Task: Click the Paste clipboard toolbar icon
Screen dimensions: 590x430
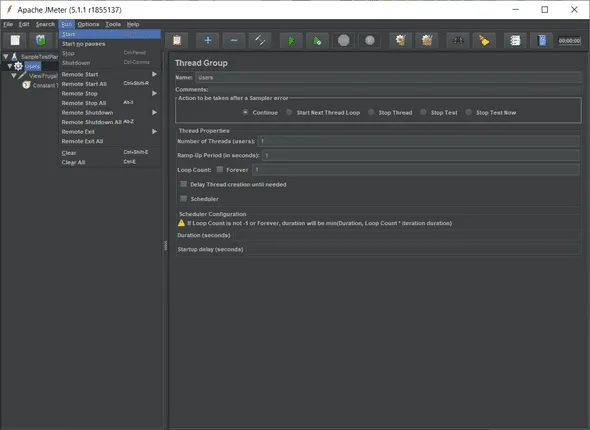Action: (x=177, y=40)
